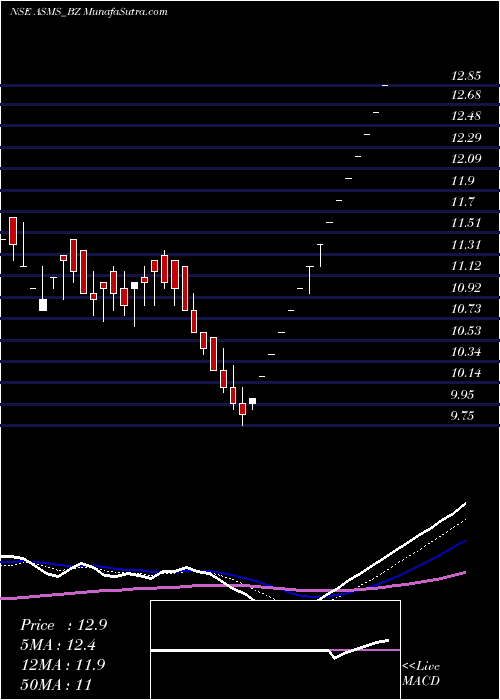Click the 12MA : 11.9 readout

coord(62,665)
